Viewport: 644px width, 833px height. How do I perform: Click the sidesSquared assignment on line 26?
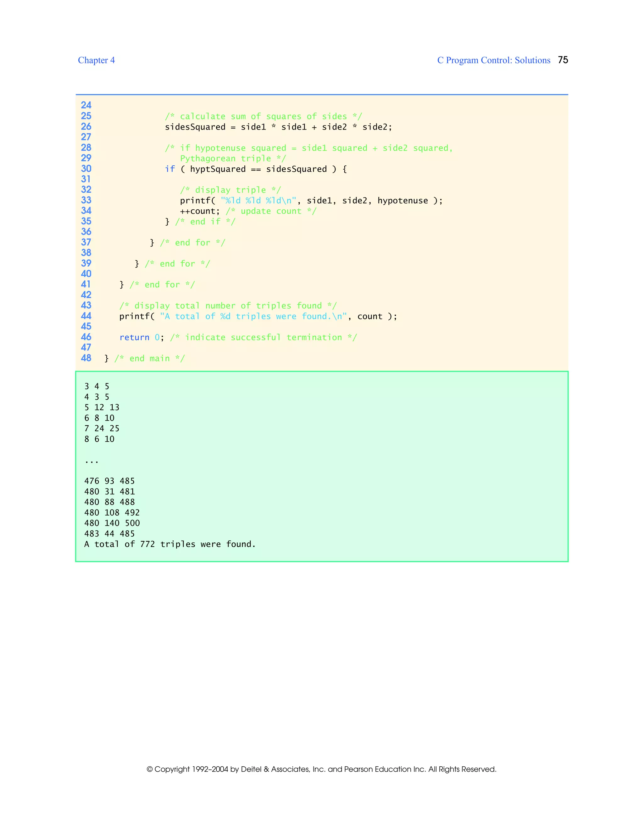[278, 127]
